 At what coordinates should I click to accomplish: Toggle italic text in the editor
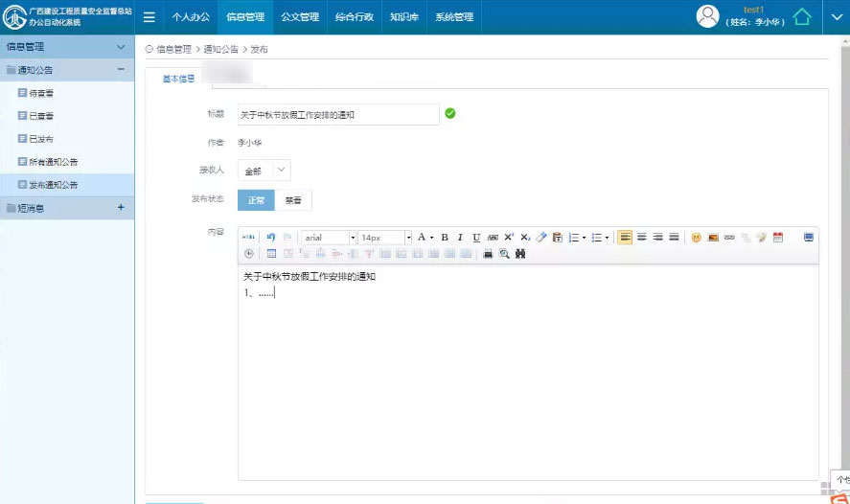tap(460, 238)
